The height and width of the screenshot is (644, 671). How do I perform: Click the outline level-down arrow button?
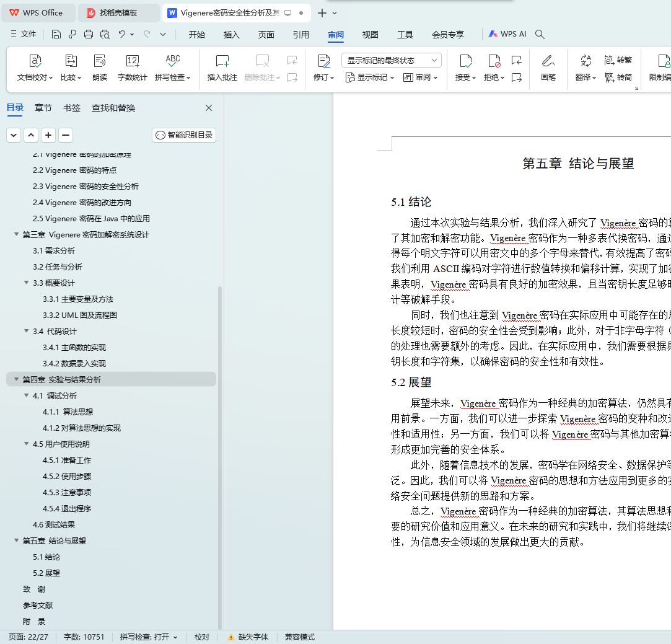(14, 135)
